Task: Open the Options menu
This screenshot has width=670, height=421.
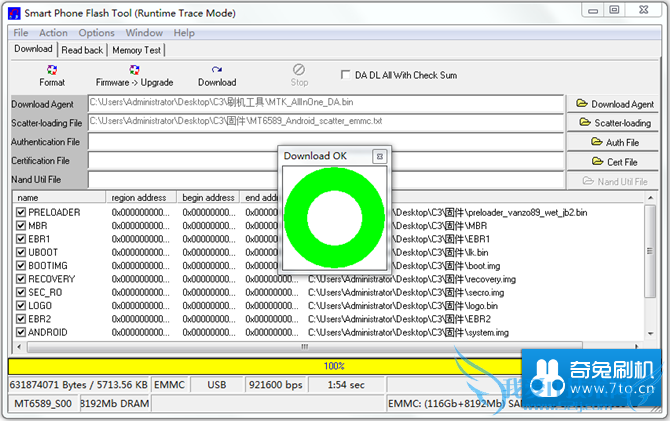Action: coord(97,33)
